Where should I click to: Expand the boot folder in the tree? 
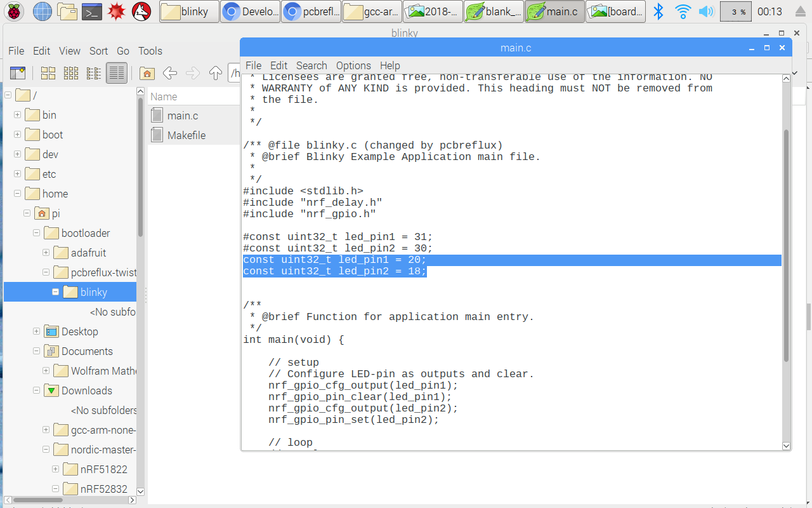[18, 135]
